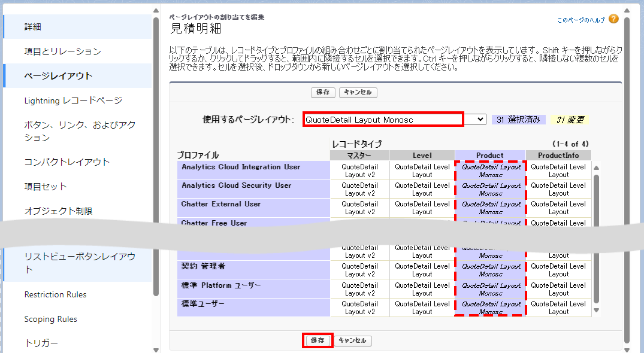Open the このページのヘルプ link

coord(580,20)
